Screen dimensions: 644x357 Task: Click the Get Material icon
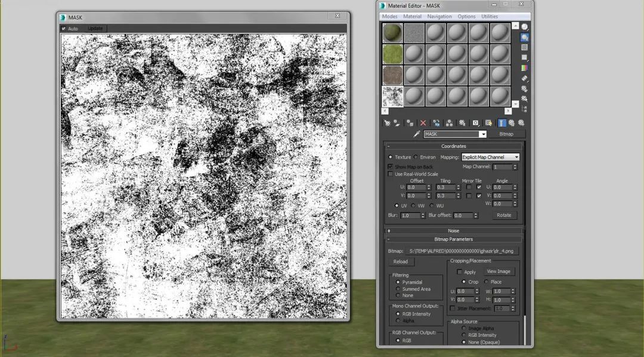pos(387,123)
